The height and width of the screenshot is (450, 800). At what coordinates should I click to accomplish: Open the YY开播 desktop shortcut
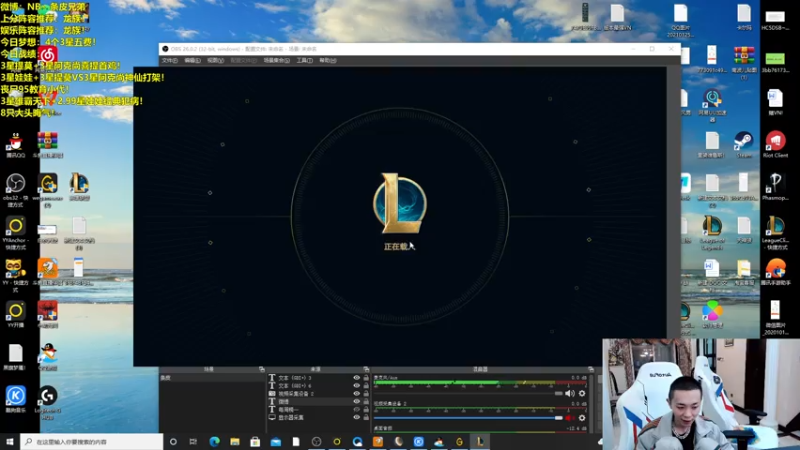click(15, 314)
